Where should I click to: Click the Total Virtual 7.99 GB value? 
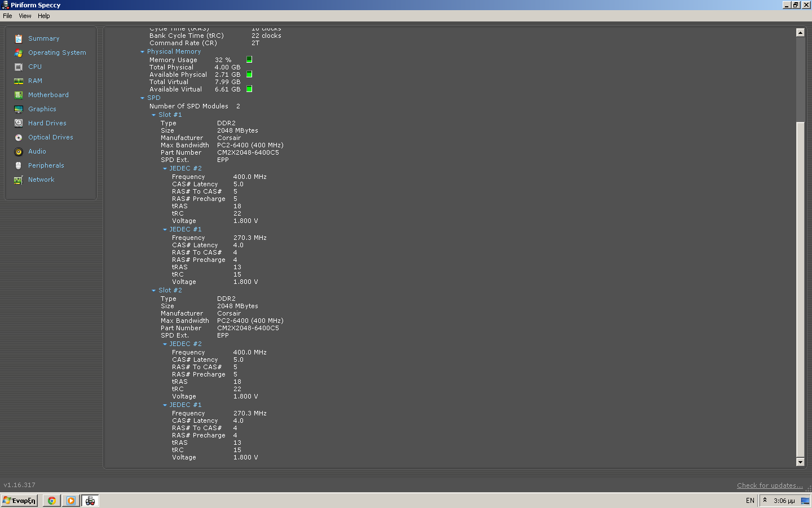coord(228,82)
